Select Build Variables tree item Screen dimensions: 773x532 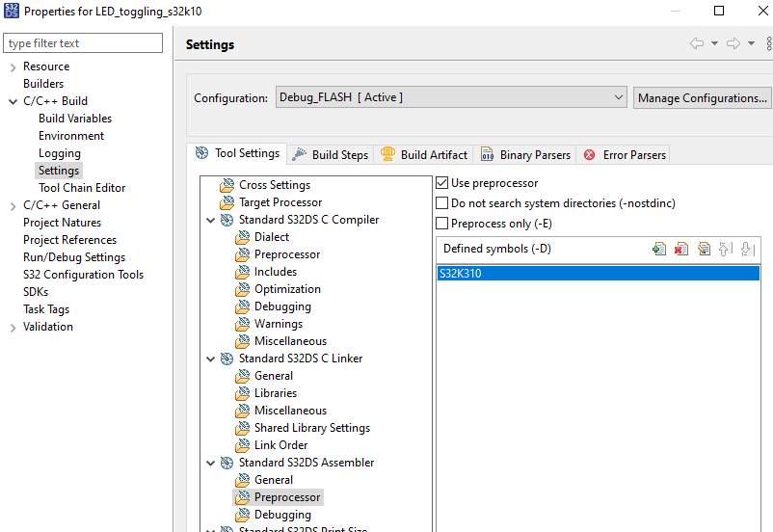click(x=75, y=119)
